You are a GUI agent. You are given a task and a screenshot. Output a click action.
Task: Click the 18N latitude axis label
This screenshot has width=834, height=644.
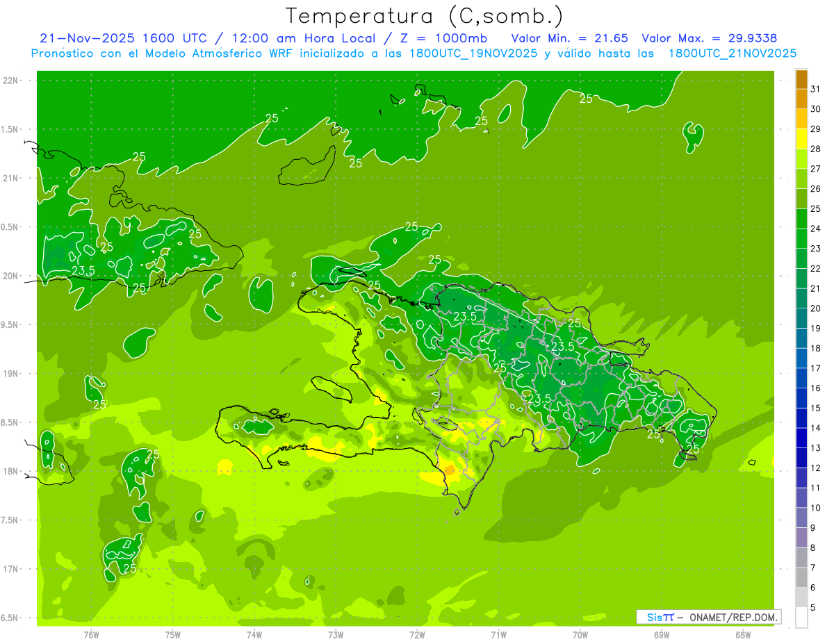(10, 471)
